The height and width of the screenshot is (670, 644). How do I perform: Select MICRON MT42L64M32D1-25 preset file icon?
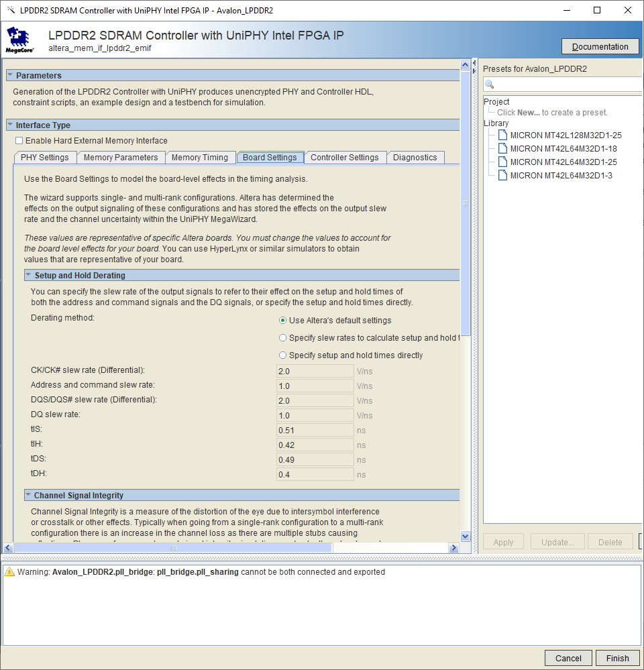tap(503, 162)
